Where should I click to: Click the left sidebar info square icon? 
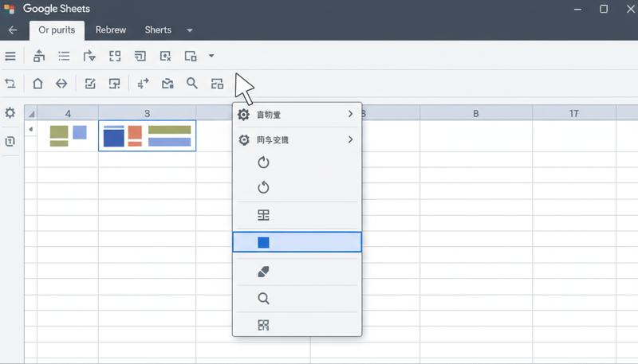tap(10, 141)
